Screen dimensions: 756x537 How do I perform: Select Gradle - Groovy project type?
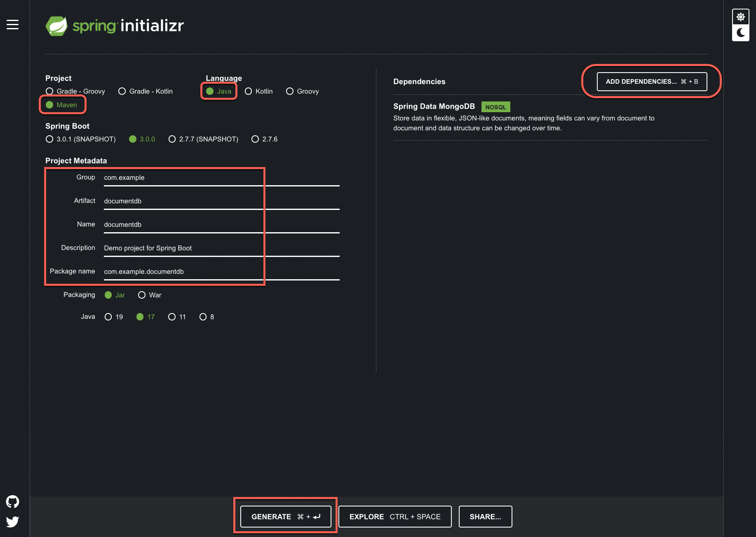pyautogui.click(x=75, y=91)
